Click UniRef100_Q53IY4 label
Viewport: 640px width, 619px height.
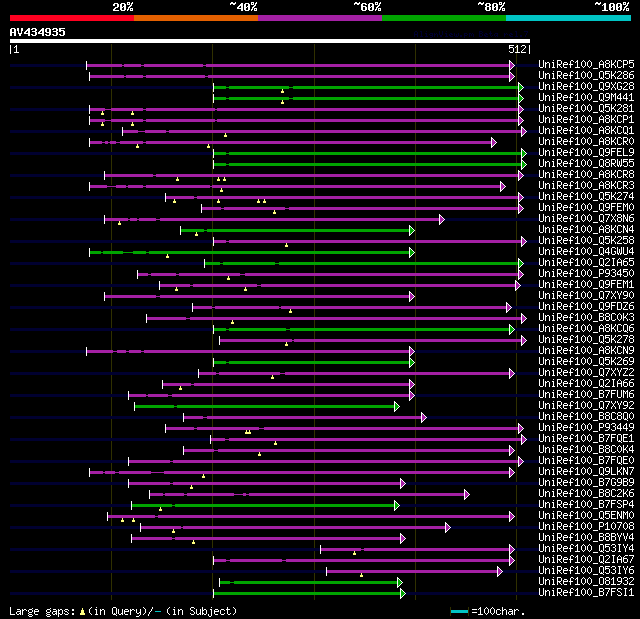586,549
